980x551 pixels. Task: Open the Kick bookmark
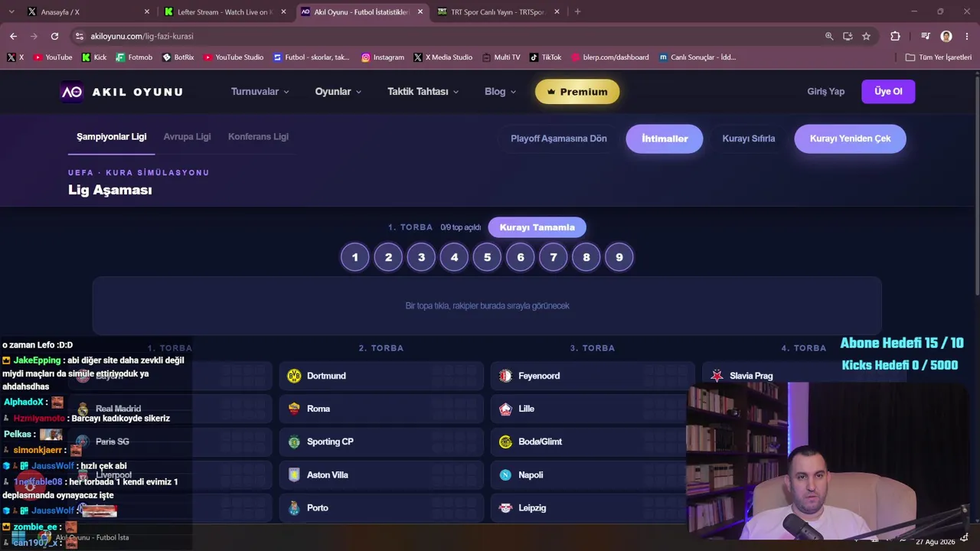click(x=94, y=57)
